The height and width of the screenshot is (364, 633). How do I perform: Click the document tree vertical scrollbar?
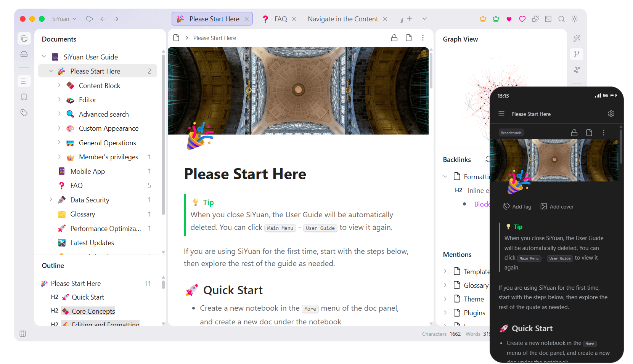pyautogui.click(x=164, y=135)
